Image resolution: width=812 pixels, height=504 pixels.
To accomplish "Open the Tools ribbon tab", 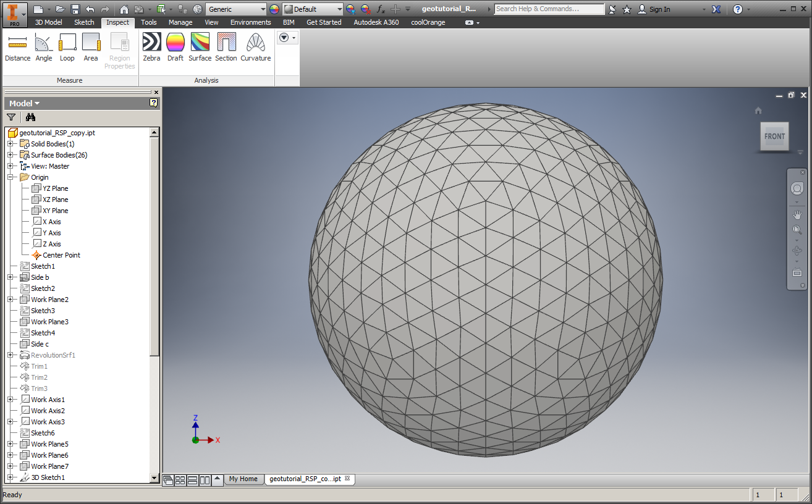I will pyautogui.click(x=148, y=22).
